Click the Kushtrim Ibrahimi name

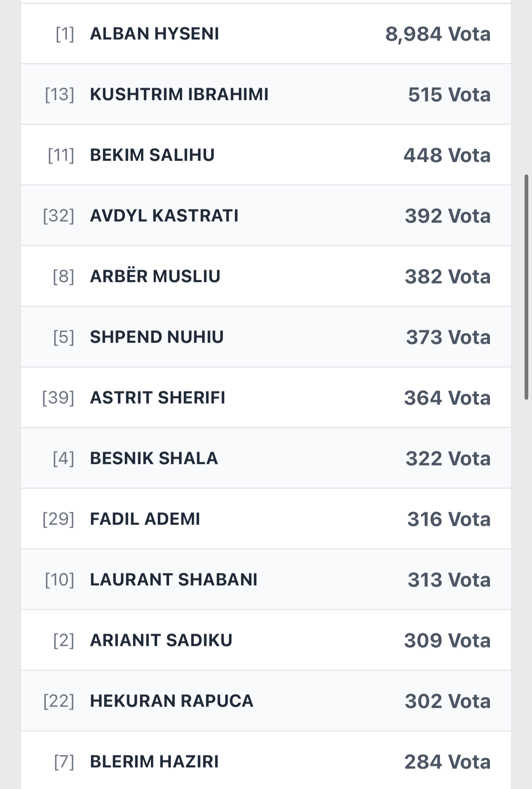click(179, 94)
